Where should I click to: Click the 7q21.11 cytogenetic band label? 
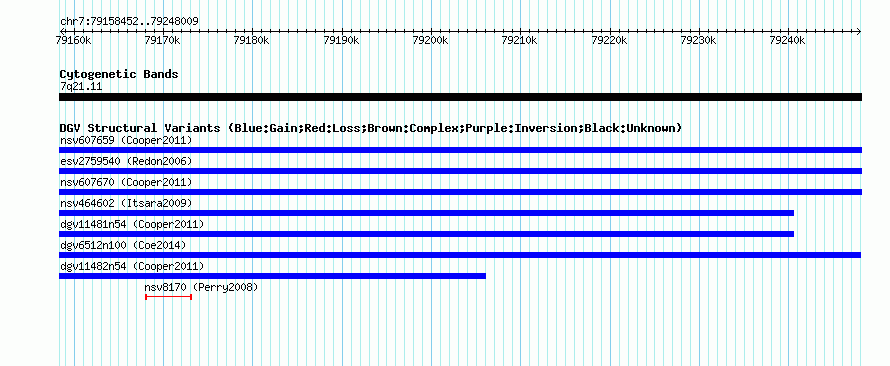[x=81, y=87]
